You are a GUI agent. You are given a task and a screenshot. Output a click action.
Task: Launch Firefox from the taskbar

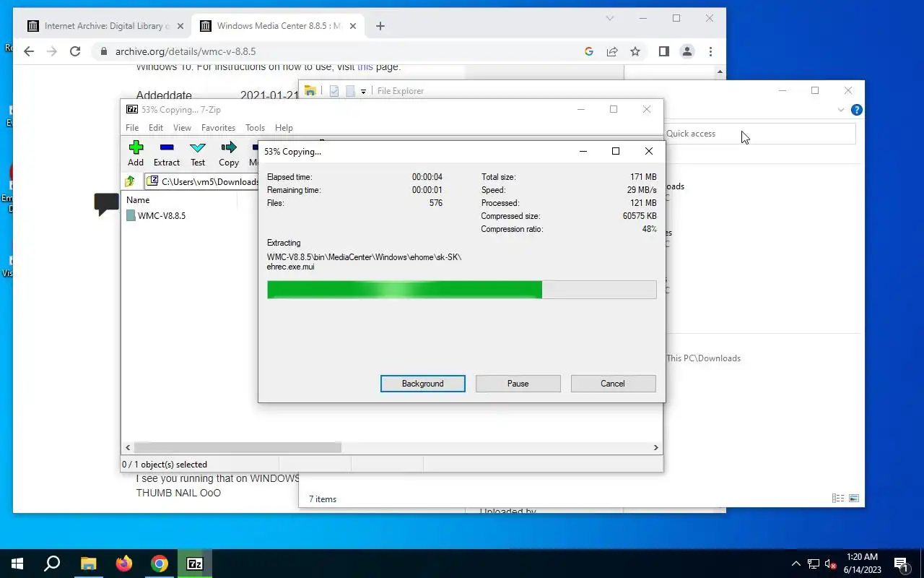point(124,564)
